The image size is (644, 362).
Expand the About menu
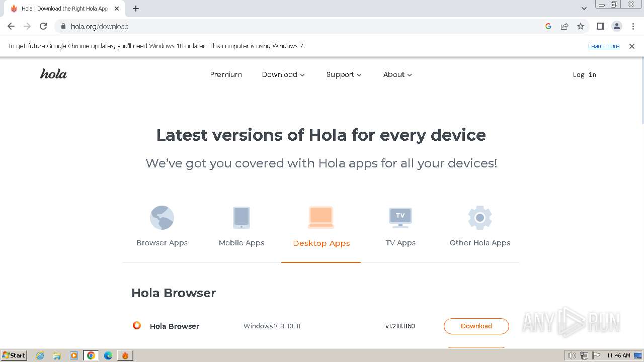(x=397, y=74)
